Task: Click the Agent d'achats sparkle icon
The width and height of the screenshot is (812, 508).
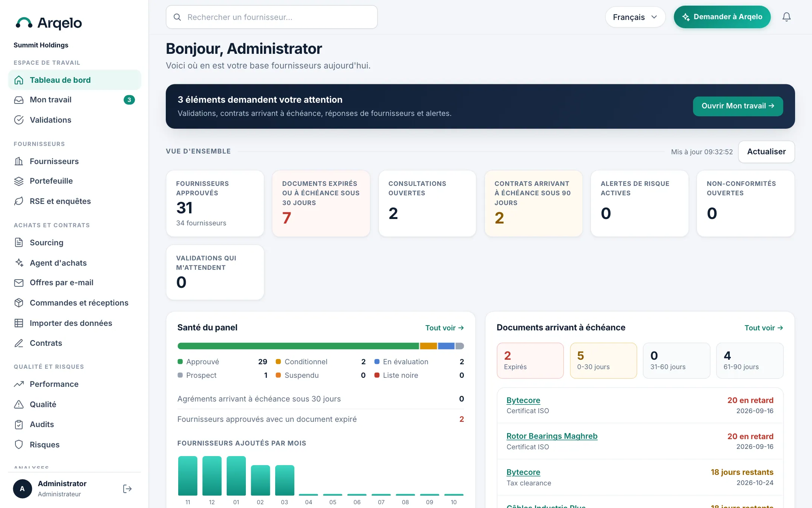Action: [19, 263]
